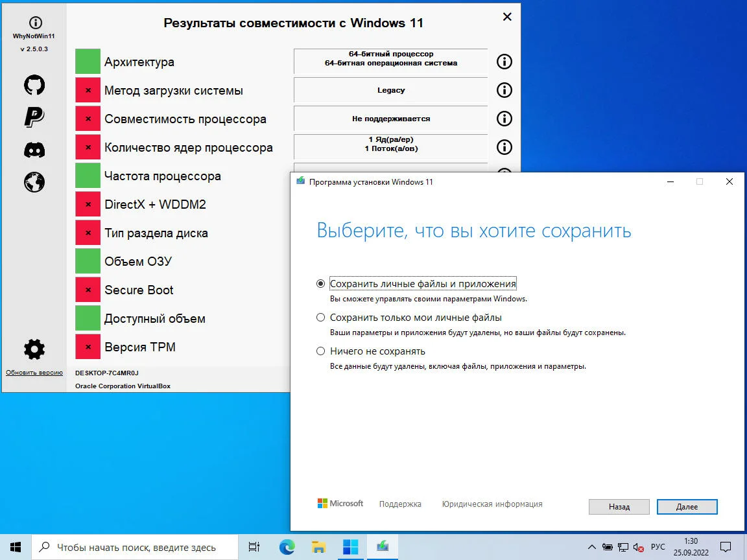Click the green status square for Архитектура

[88, 62]
